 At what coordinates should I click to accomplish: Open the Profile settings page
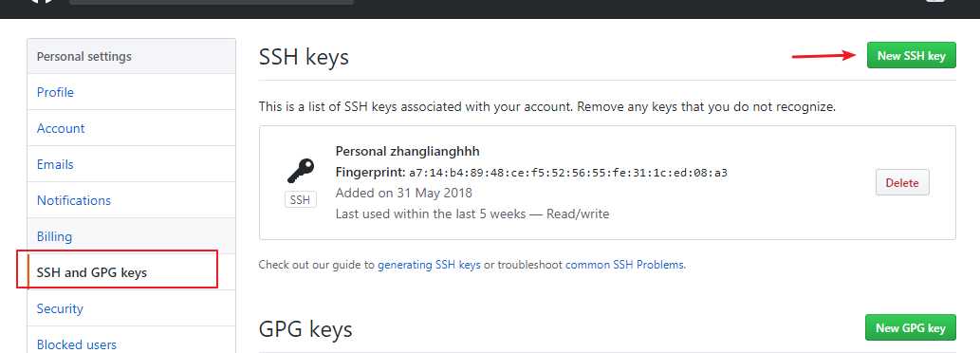pos(55,92)
